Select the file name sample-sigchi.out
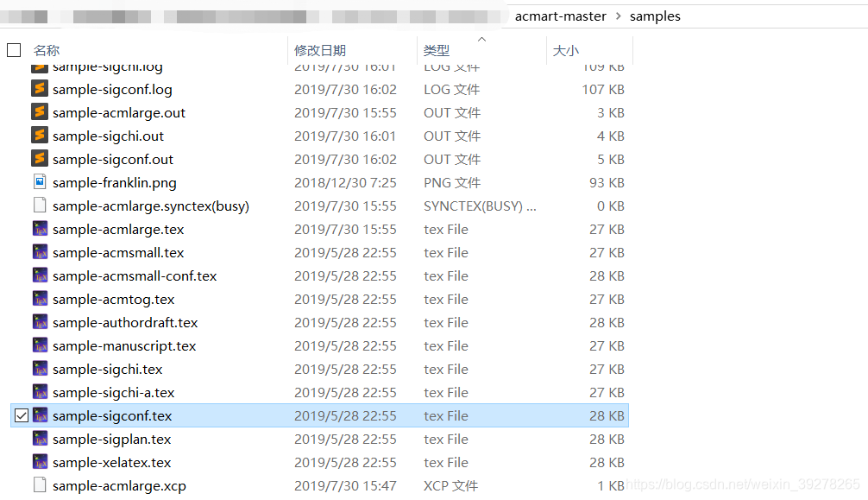Viewport: 868px width, 500px height. [x=109, y=136]
